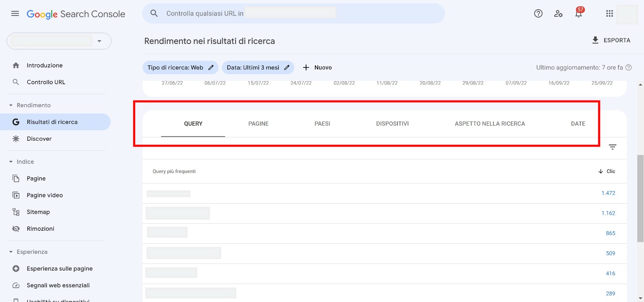Screen dimensions: 644x302
Task: Switch to the PAGINE tab
Action: point(258,124)
